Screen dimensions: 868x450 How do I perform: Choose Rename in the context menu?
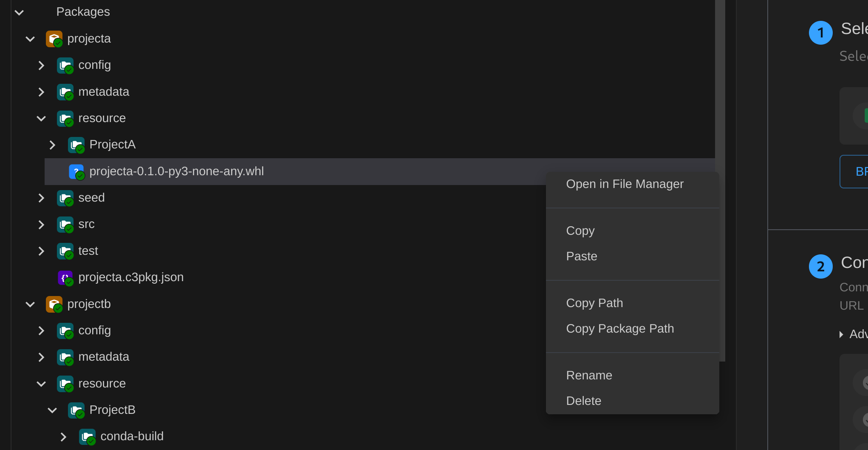point(589,376)
